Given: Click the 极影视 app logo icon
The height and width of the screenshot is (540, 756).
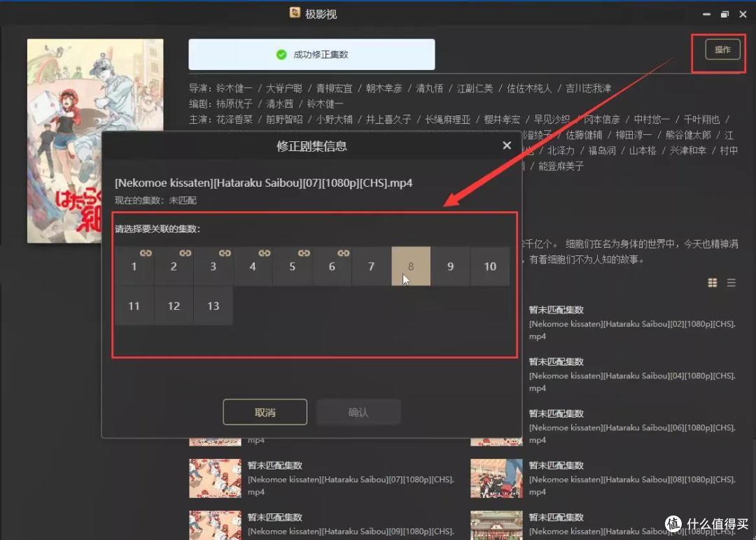Looking at the screenshot, I should pyautogui.click(x=295, y=13).
